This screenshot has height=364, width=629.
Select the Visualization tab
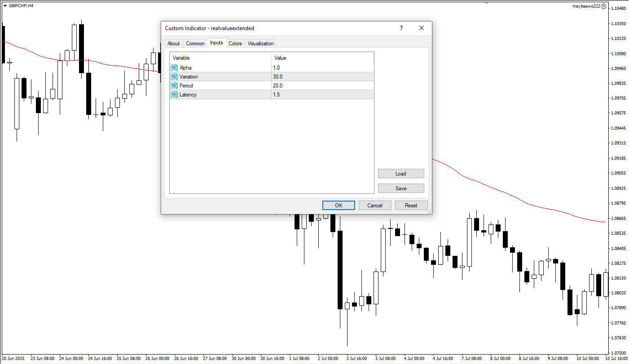coord(260,44)
